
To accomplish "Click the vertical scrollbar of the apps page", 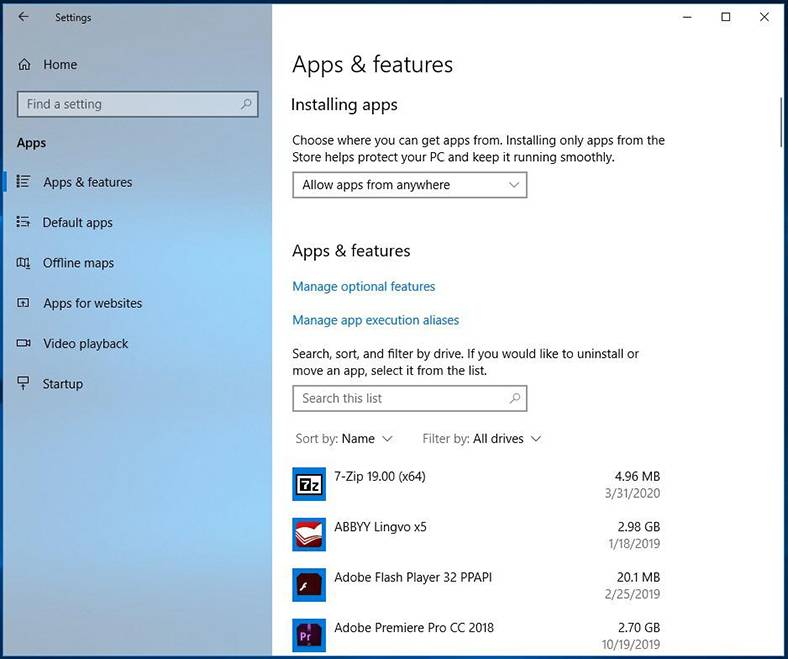I will coord(781,122).
